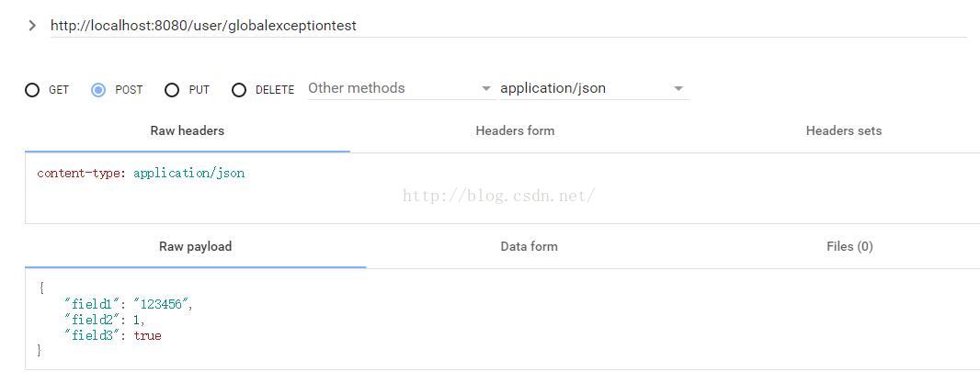Select the PUT radio button

172,90
